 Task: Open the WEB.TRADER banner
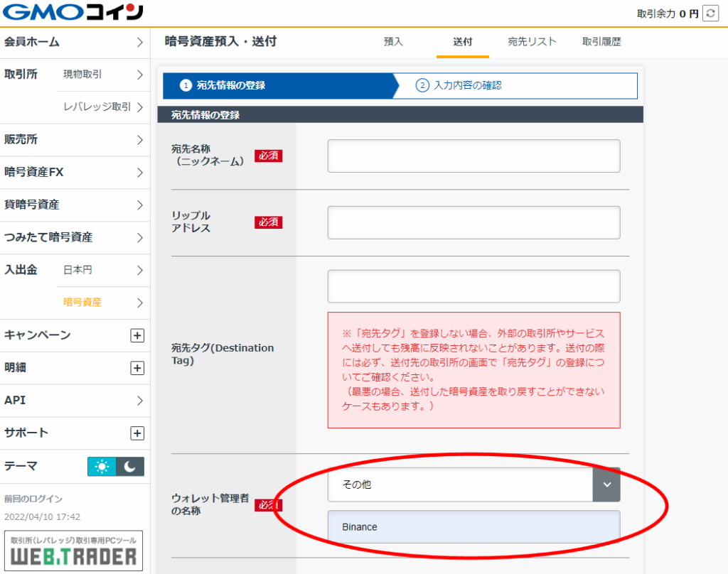[x=73, y=551]
